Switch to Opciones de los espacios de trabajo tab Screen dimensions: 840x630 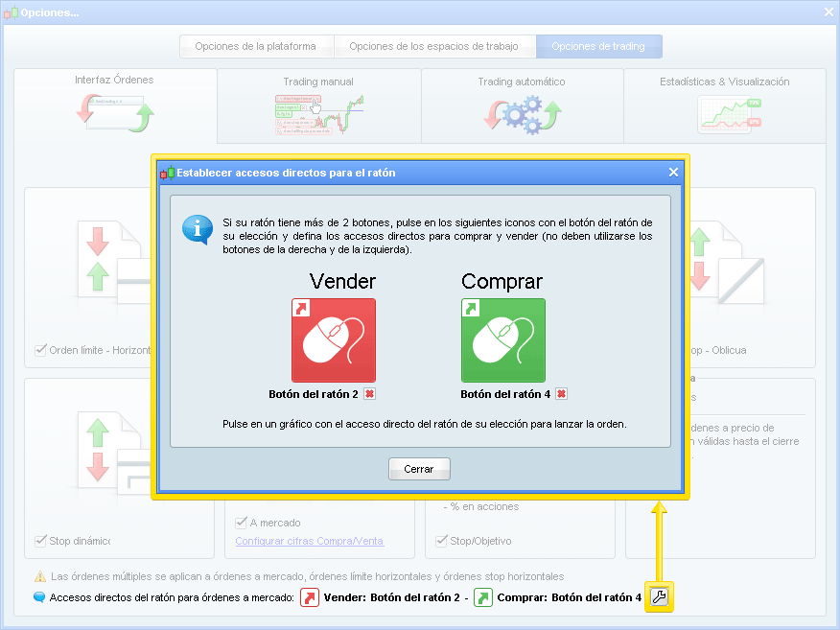point(434,47)
